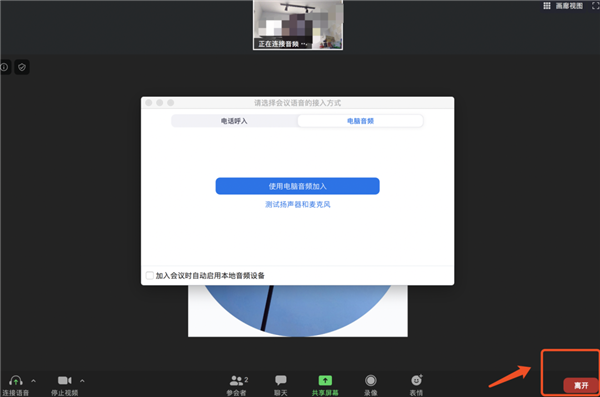Start recording with the 录像 button
600x397 pixels.
click(x=370, y=385)
